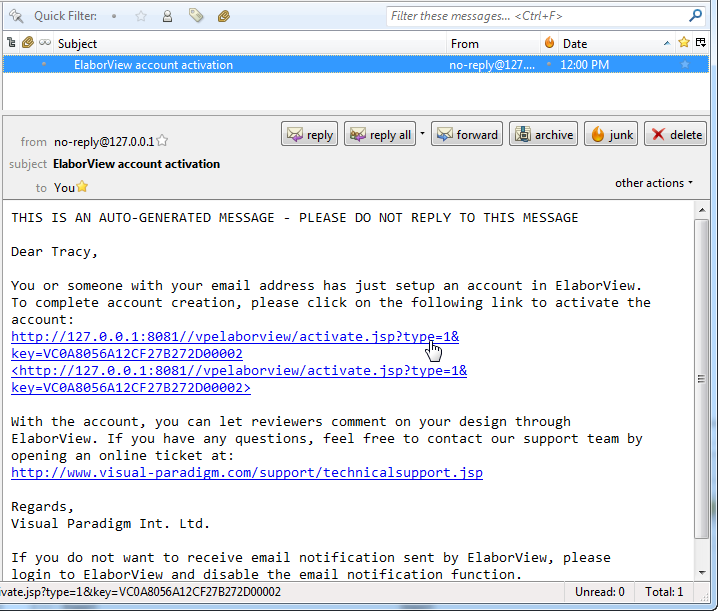
Task: Open the reply all dropdown arrow
Action: pos(422,134)
